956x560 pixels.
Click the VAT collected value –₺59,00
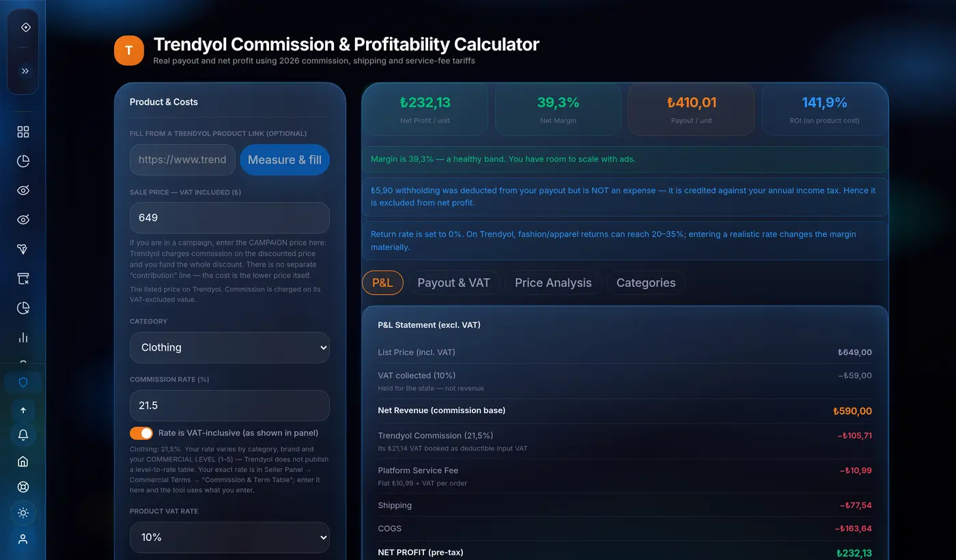[855, 376]
